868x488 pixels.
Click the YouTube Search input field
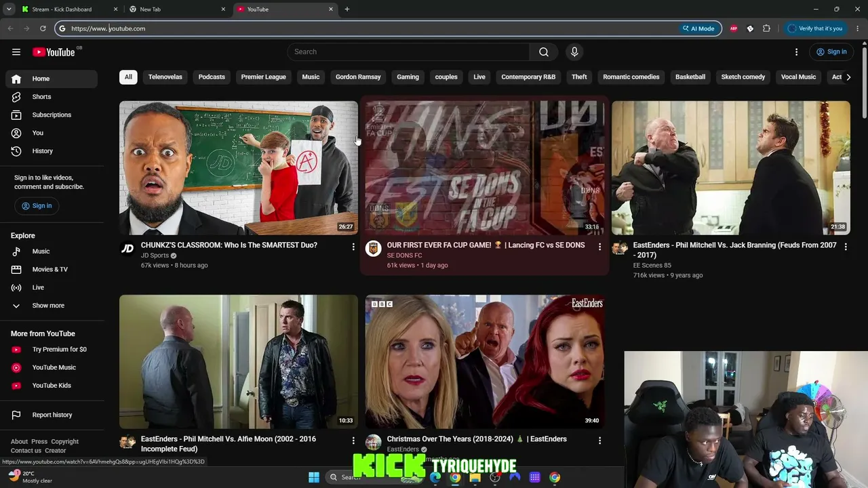point(408,52)
